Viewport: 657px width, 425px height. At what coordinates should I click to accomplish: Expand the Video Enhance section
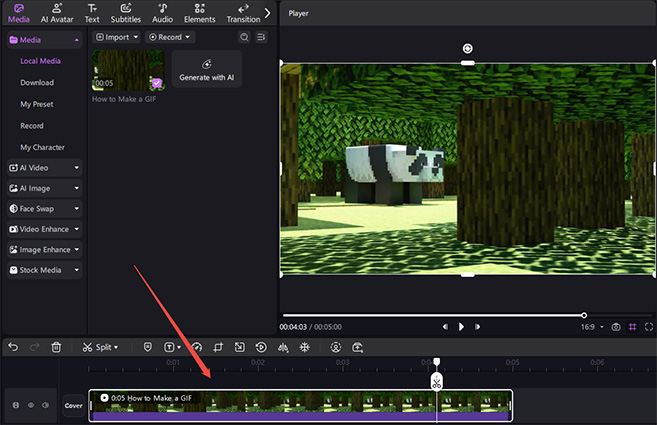coord(44,229)
